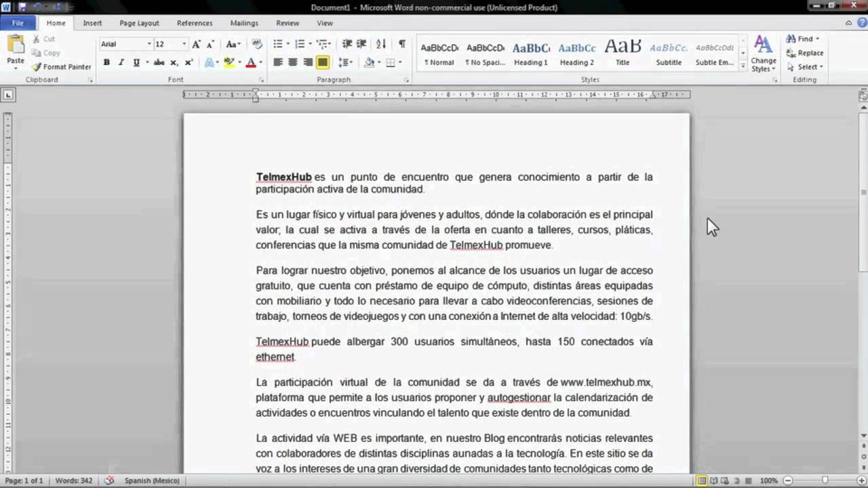Click the Grow Font icon
The width and height of the screenshot is (868, 488).
(196, 44)
